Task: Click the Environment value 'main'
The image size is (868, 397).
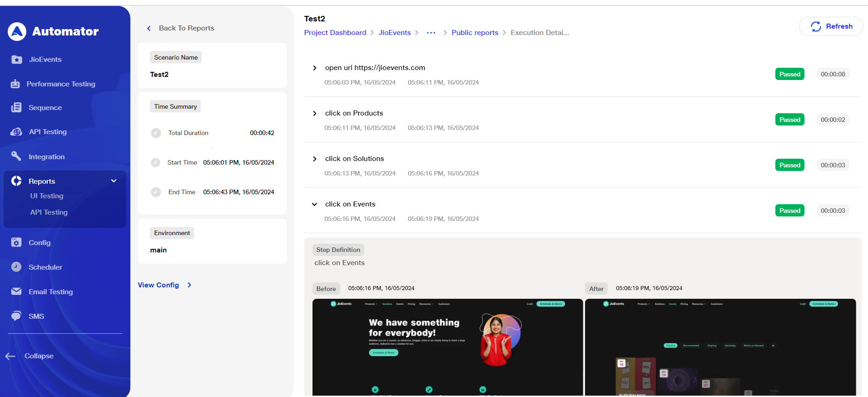Action: click(x=159, y=250)
